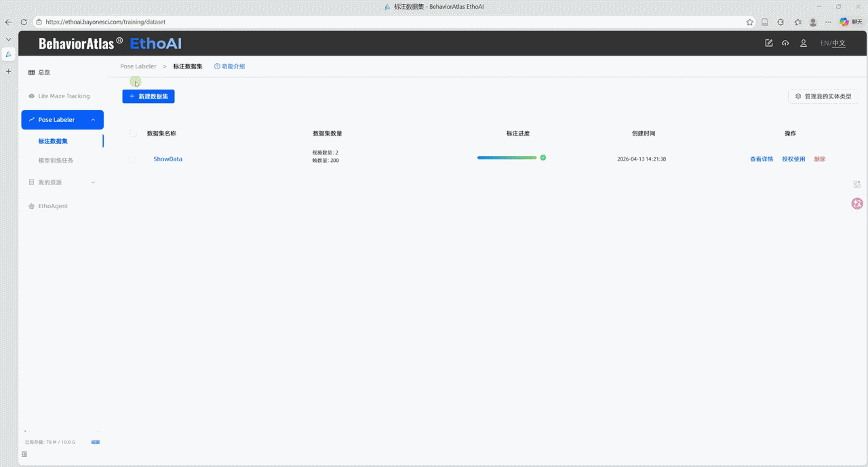This screenshot has height=467, width=868.
Task: Switch language to EN
Action: (x=825, y=43)
